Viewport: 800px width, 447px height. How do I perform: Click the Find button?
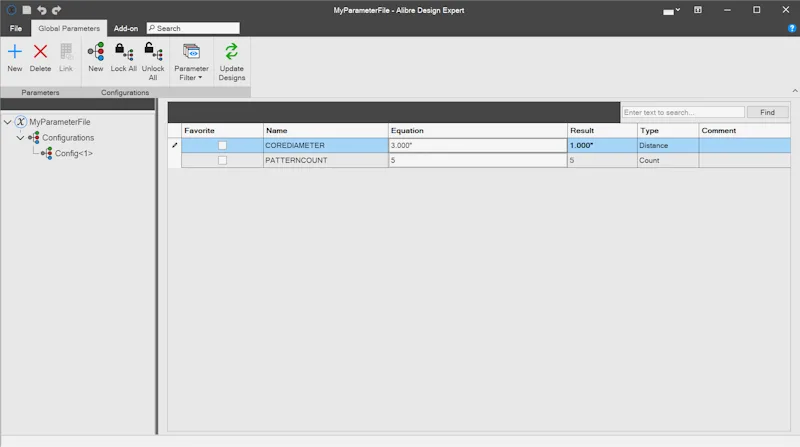[x=767, y=112]
